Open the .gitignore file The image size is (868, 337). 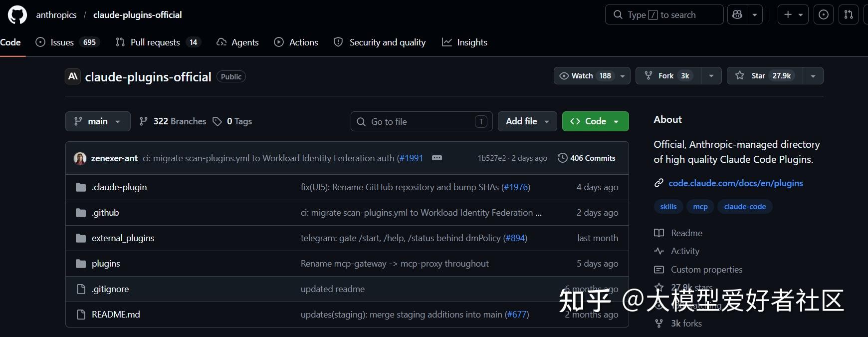110,289
